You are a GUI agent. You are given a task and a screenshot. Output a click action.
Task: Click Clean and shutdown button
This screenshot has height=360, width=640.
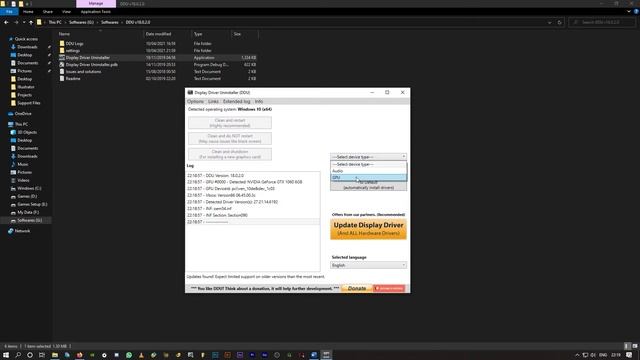pos(230,154)
